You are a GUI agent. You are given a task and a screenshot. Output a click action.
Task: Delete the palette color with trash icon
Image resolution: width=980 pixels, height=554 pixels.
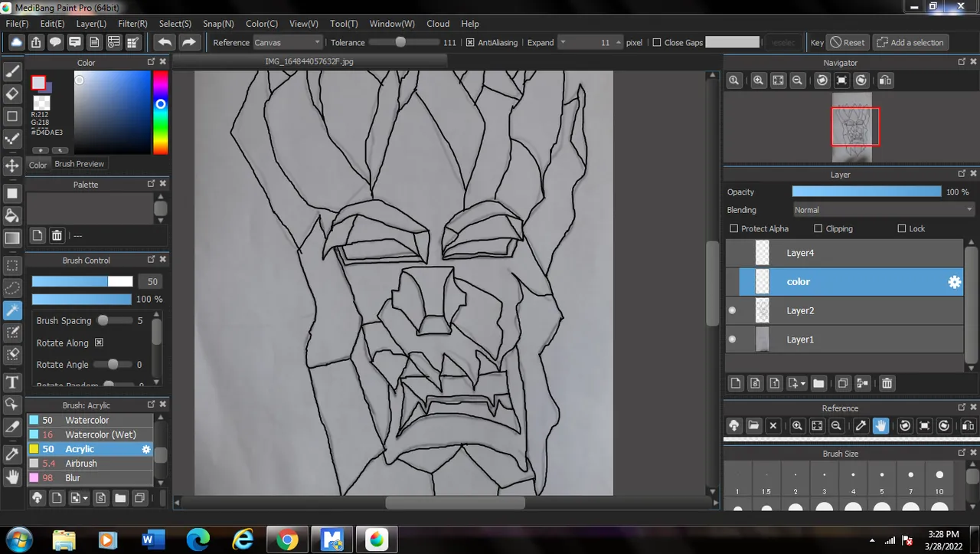pos(57,235)
